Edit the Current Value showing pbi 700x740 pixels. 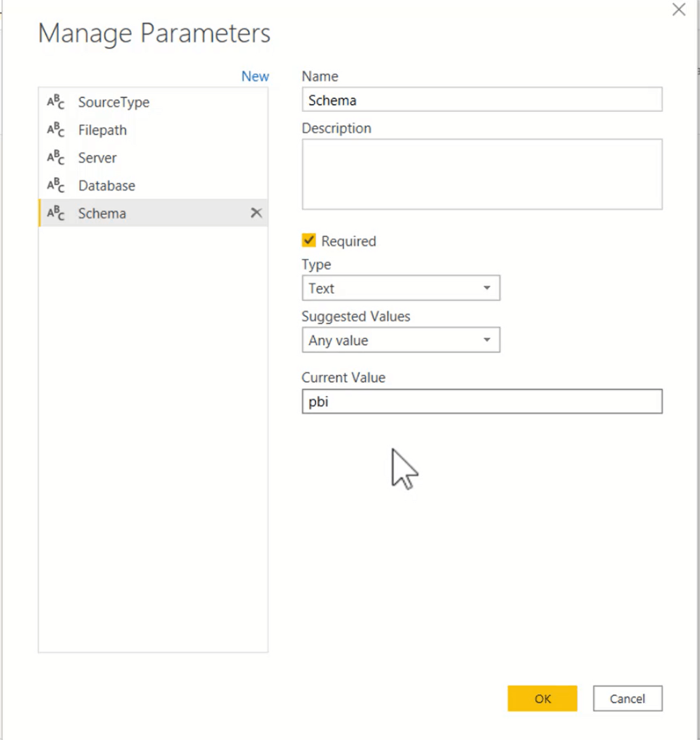[481, 402]
